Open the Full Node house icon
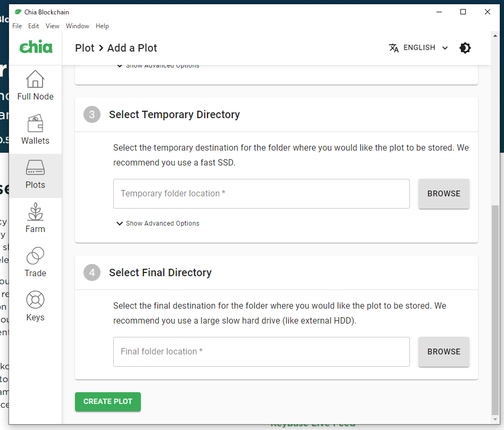The height and width of the screenshot is (430, 504). coord(35,79)
